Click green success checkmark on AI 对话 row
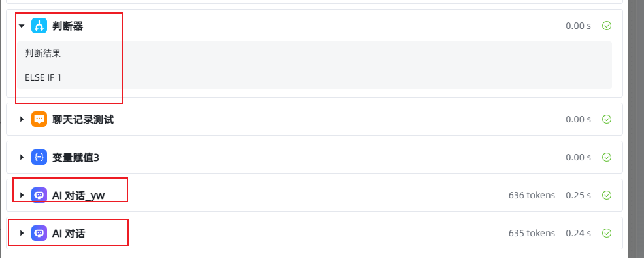 pos(607,233)
